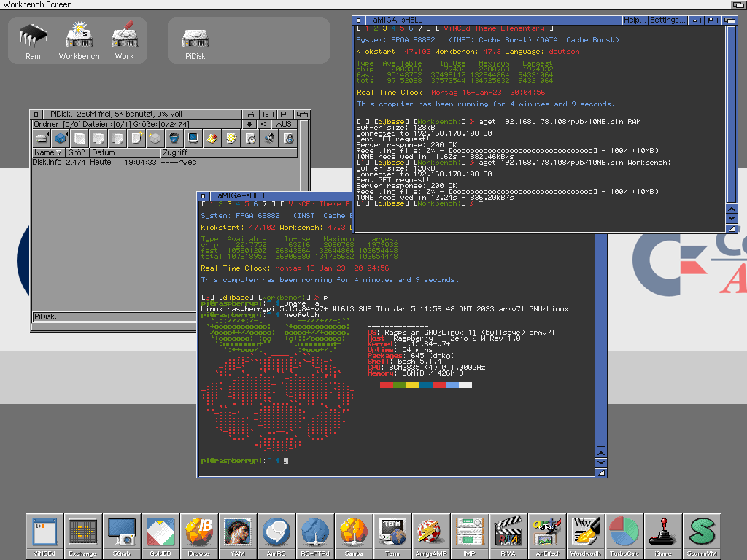Click the pinned note icon in PiDisk toolbar
This screenshot has width=747, height=560.
tap(212, 139)
